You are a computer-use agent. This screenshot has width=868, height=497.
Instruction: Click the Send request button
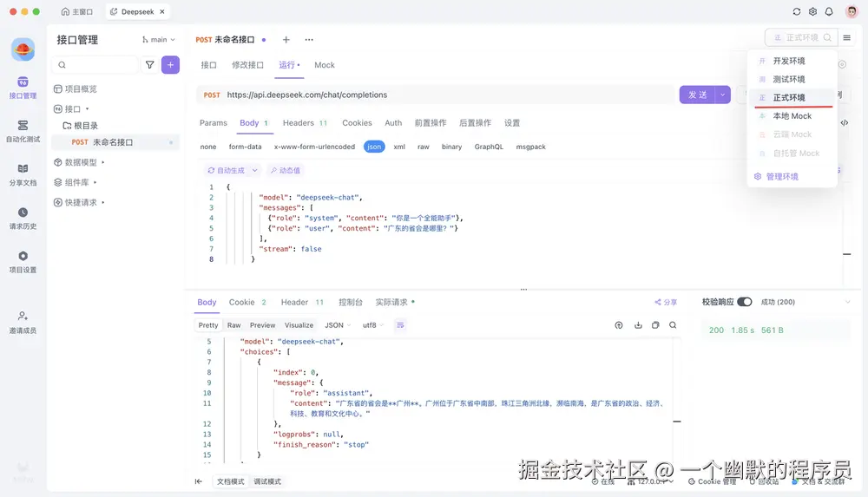click(697, 95)
